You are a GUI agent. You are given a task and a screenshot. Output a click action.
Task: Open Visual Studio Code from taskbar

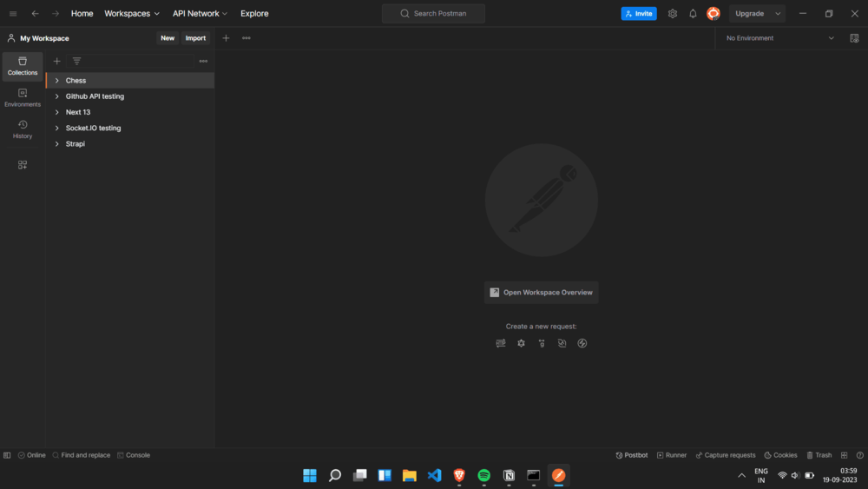[x=435, y=475]
